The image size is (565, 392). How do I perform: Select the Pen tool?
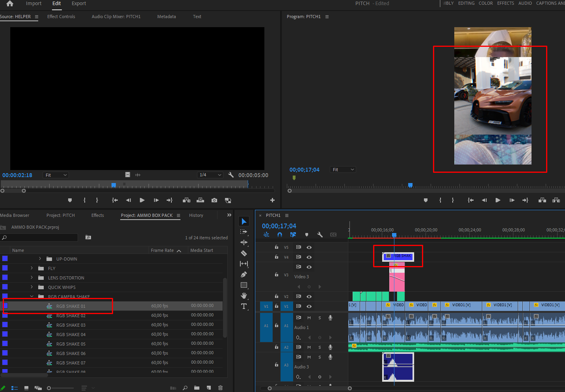click(244, 274)
